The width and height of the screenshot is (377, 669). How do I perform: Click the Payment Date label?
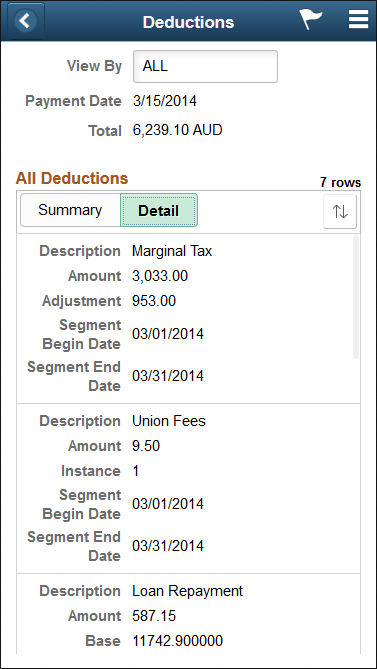tap(73, 101)
